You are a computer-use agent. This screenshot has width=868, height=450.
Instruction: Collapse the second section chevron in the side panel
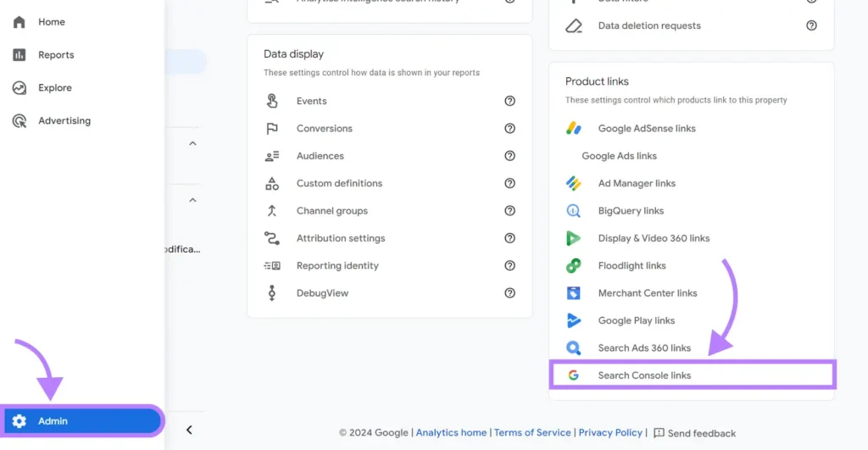tap(192, 200)
